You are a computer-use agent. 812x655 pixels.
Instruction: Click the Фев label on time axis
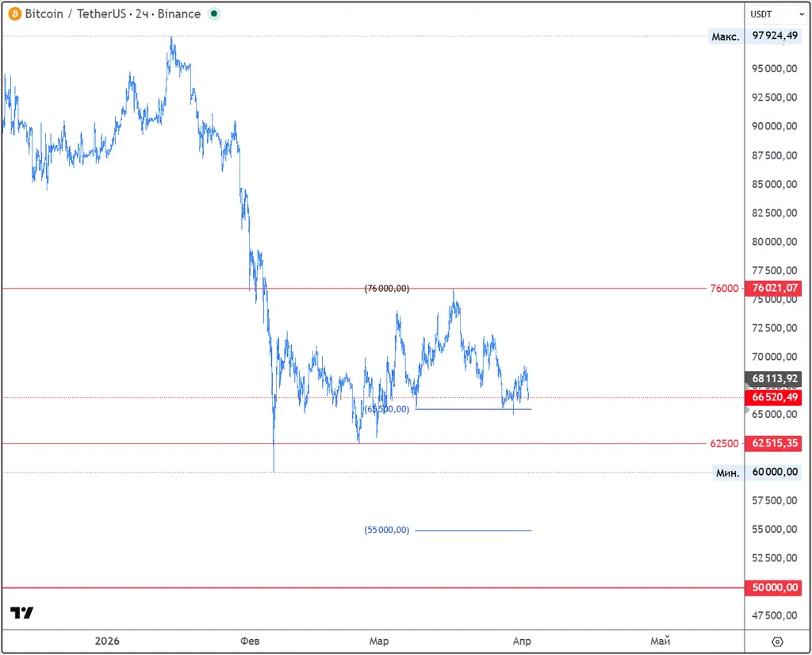coord(251,641)
